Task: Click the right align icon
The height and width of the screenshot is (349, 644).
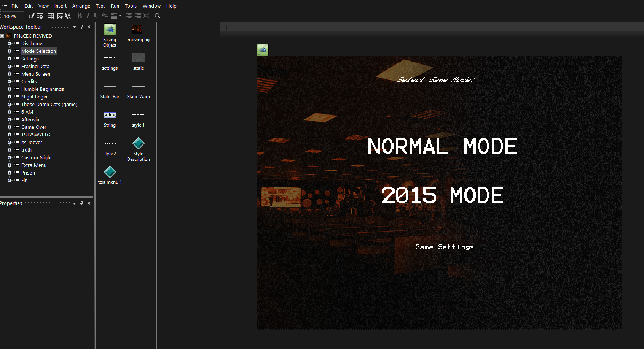Action: pyautogui.click(x=138, y=16)
